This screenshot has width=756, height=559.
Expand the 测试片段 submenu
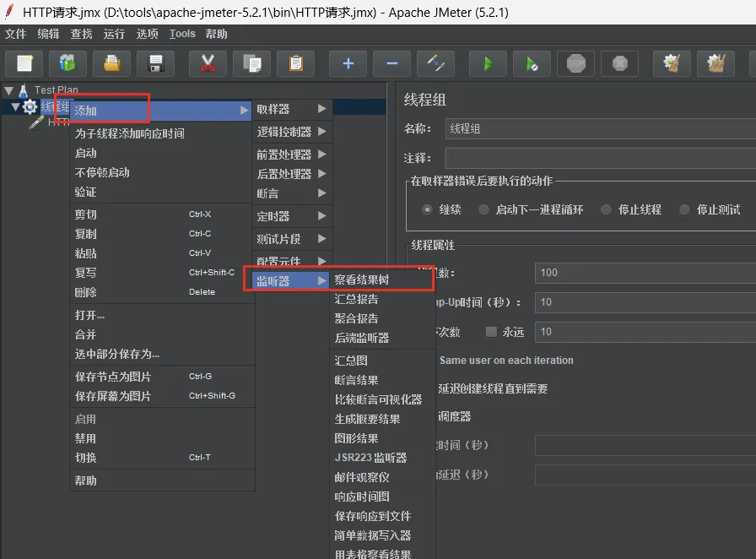pos(292,239)
